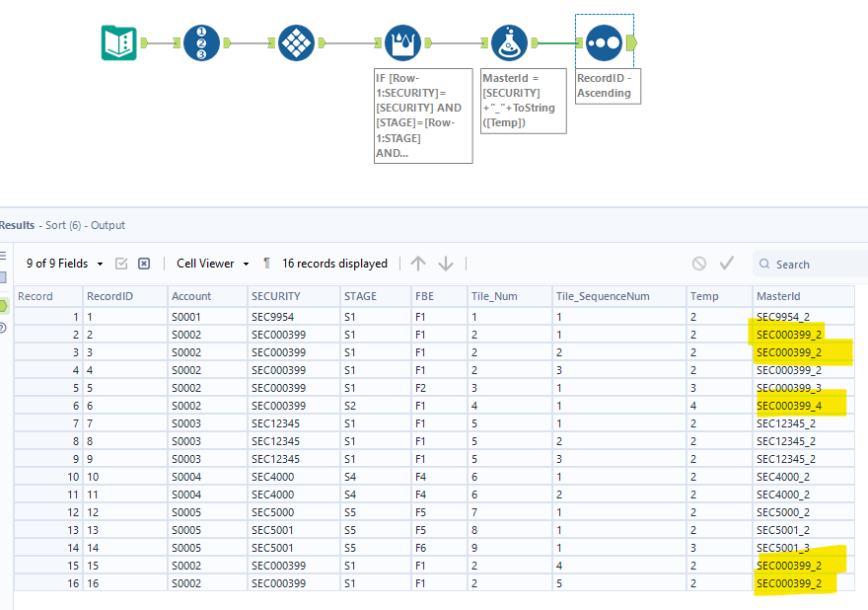Click the "MasterId =" formula annotation box

coord(523,101)
